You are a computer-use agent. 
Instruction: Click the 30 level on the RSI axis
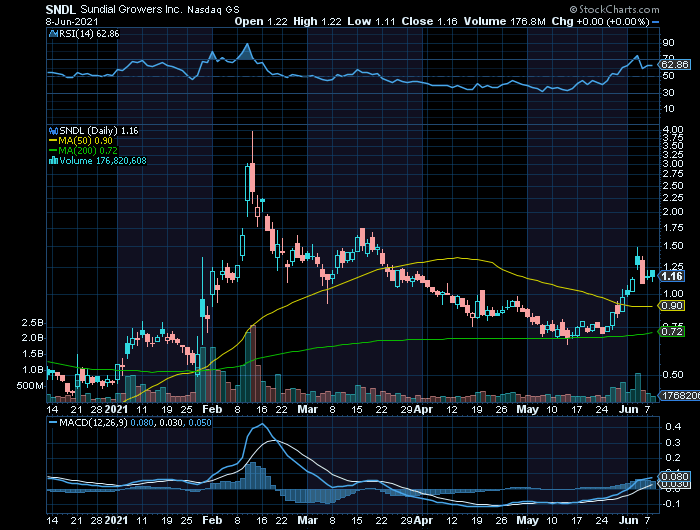669,92
